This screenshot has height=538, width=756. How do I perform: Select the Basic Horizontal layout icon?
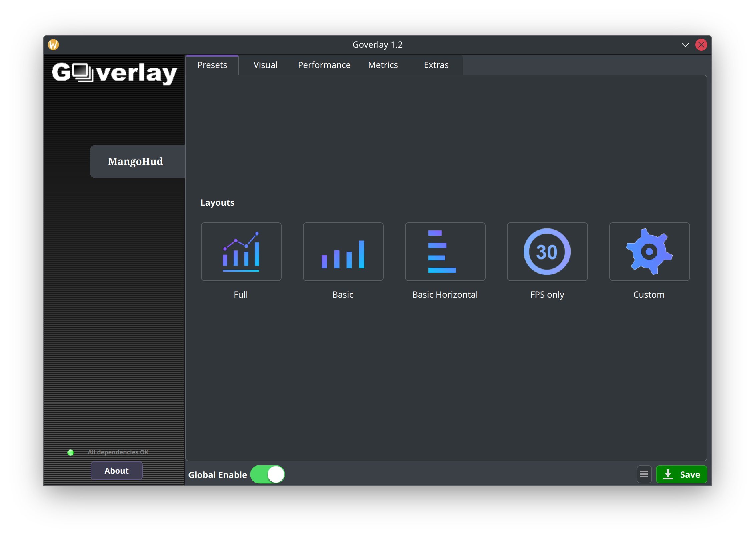coord(445,252)
